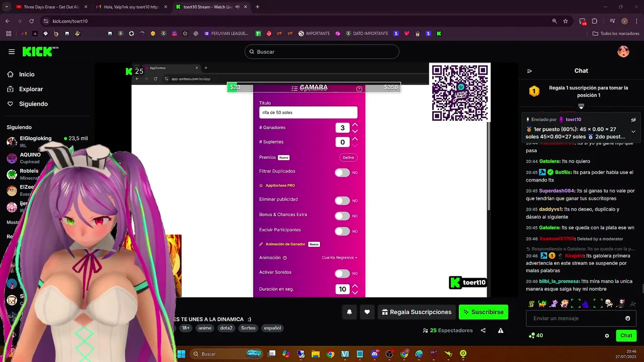644x362 pixels.
Task: Bookmark this page with the star
Action: click(x=566, y=21)
